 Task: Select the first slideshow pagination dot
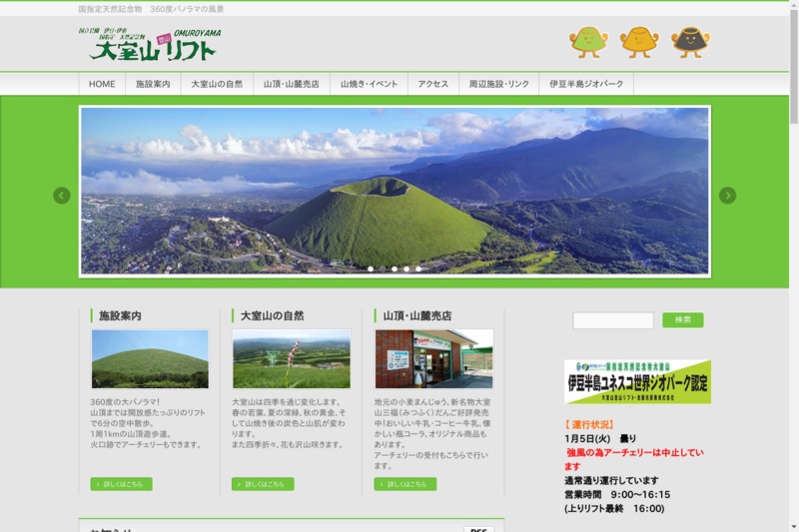coord(371,268)
